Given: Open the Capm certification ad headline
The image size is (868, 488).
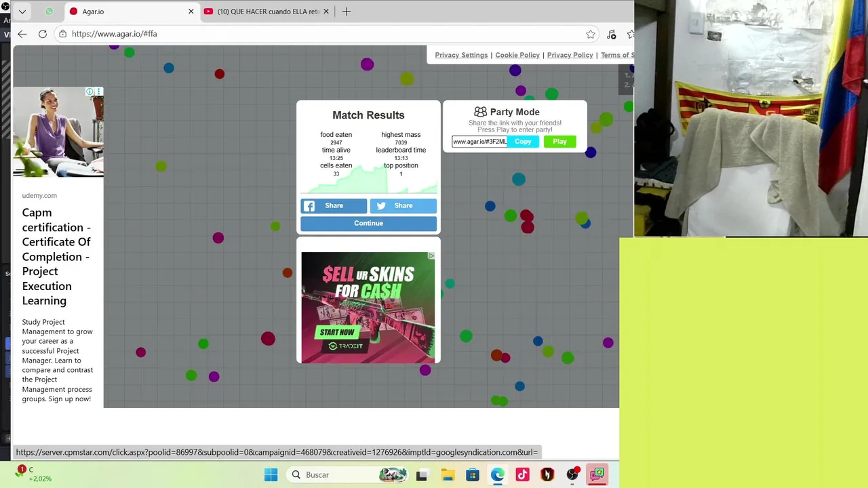Looking at the screenshot, I should pos(56,256).
